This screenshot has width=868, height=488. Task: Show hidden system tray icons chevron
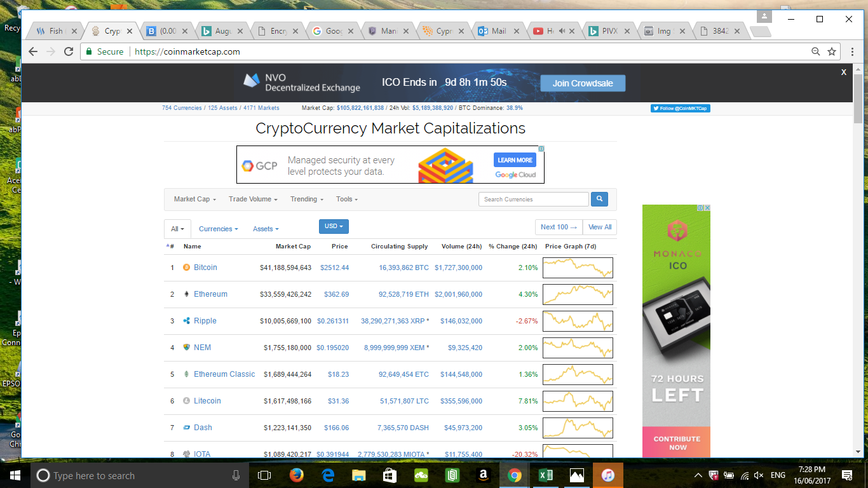click(698, 475)
